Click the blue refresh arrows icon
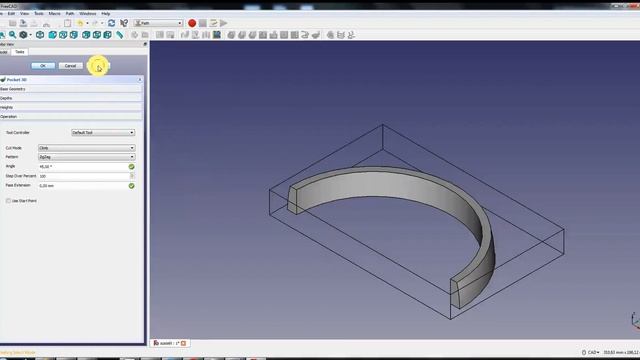640x360 pixels. click(x=111, y=23)
